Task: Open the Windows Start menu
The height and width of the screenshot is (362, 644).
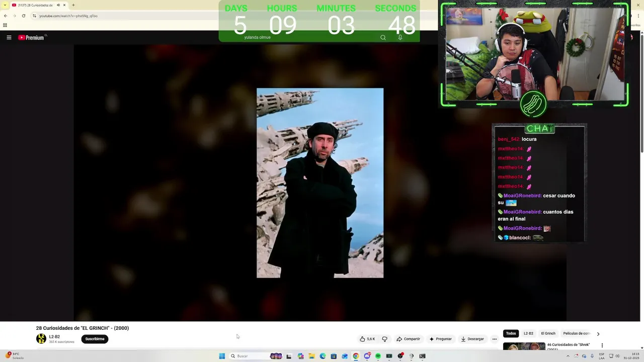Action: 222,356
